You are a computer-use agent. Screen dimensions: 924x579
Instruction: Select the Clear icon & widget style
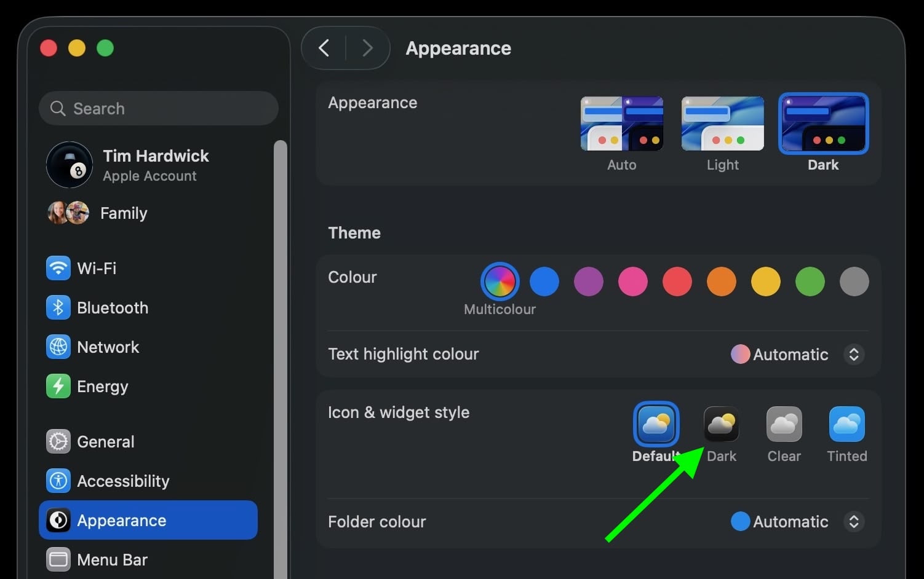point(784,424)
